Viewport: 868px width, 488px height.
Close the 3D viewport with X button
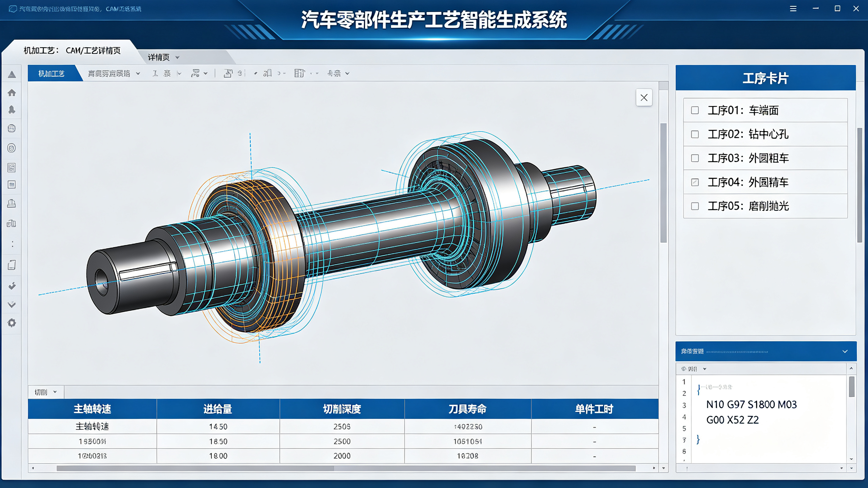coord(644,98)
